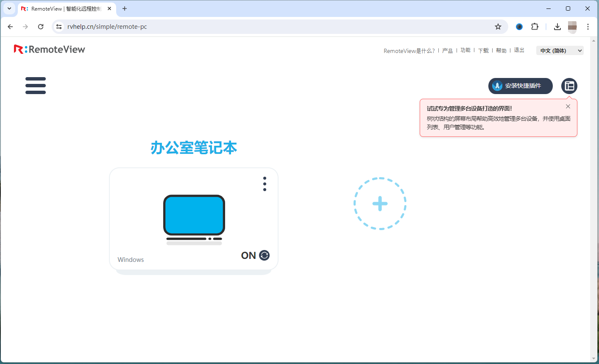Image resolution: width=599 pixels, height=364 pixels.
Task: Click the 安装快捷插件 button
Action: point(521,86)
